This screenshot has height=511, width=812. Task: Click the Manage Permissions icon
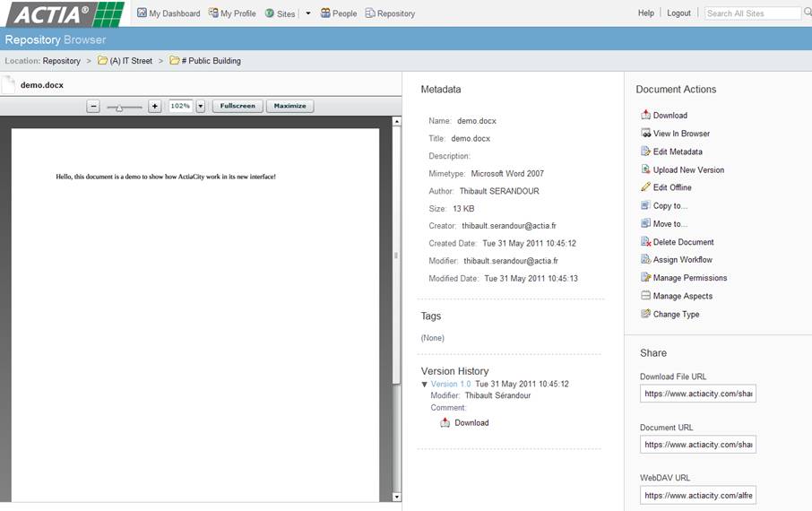[645, 278]
